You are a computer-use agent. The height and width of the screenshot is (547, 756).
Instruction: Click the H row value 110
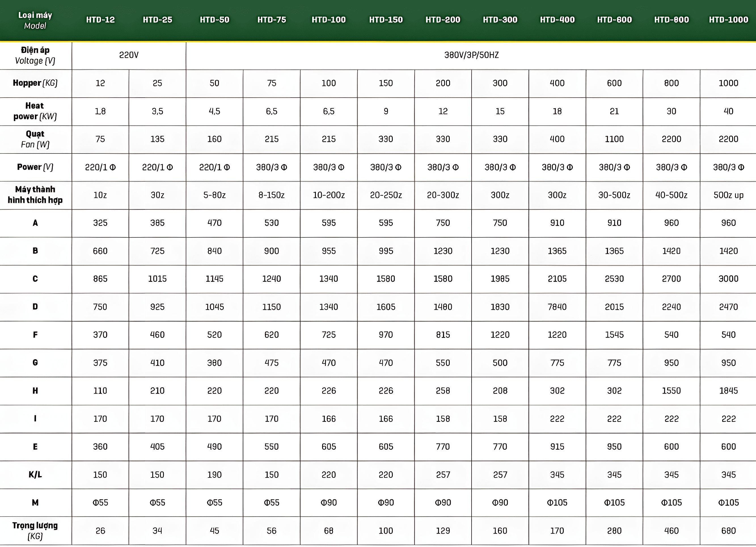point(100,391)
